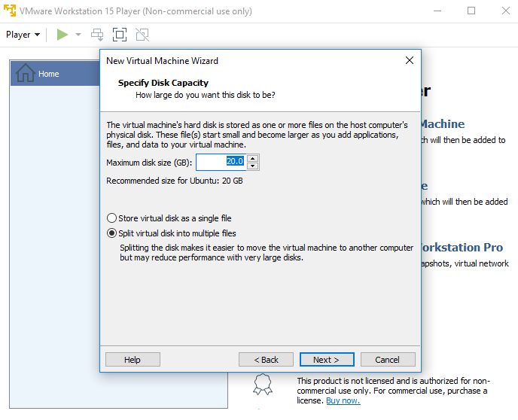
Task: Expand the power options arrow beside play
Action: click(x=78, y=35)
